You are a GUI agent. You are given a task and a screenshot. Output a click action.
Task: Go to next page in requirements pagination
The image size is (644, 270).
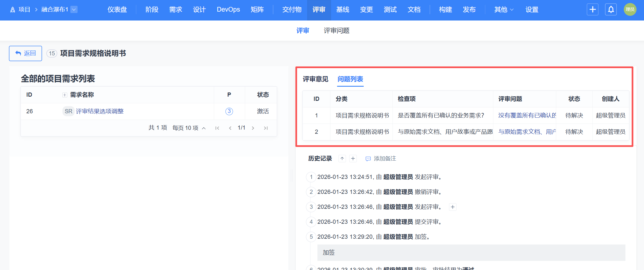pos(253,128)
